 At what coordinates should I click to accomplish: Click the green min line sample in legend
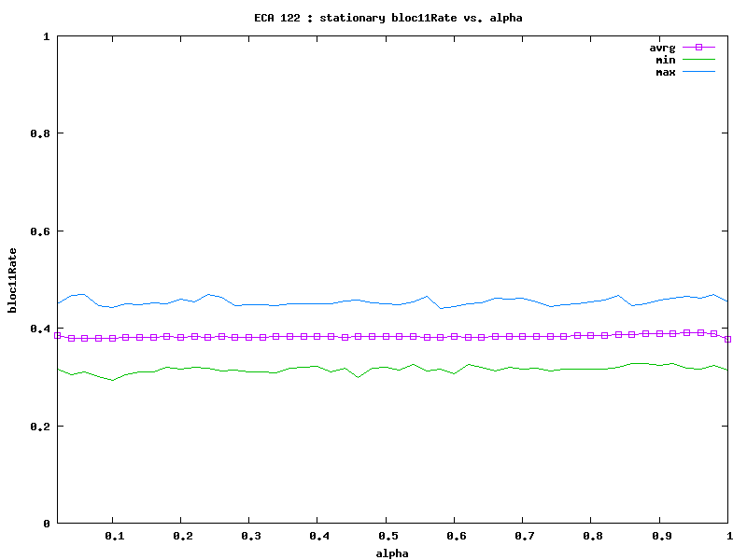pos(698,59)
